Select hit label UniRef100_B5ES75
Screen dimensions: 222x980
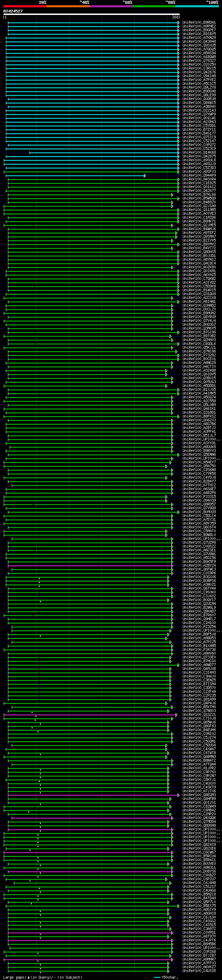tap(199, 906)
